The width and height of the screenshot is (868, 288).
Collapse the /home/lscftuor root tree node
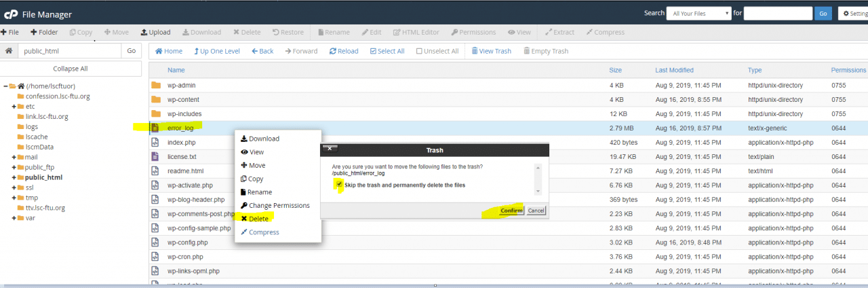6,86
